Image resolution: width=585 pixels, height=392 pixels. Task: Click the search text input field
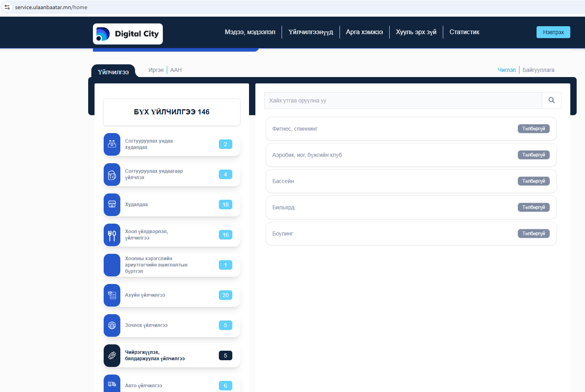click(x=403, y=100)
